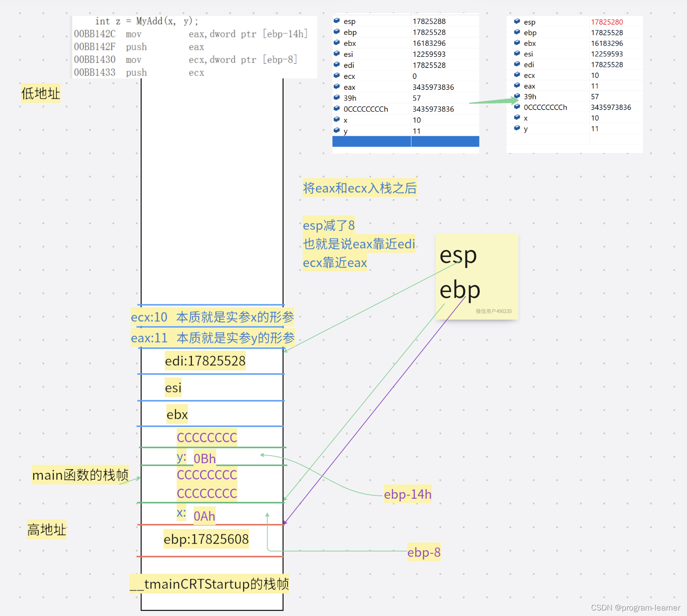Click the edi variable icon in right watch panel
Image resolution: width=687 pixels, height=616 pixels.
click(x=517, y=64)
